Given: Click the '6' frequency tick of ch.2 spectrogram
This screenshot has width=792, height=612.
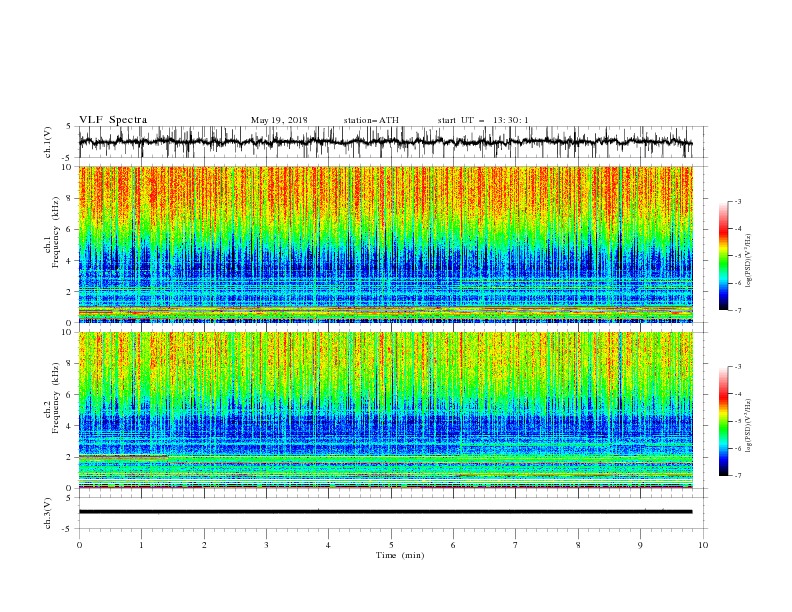Looking at the screenshot, I should 70,395.
